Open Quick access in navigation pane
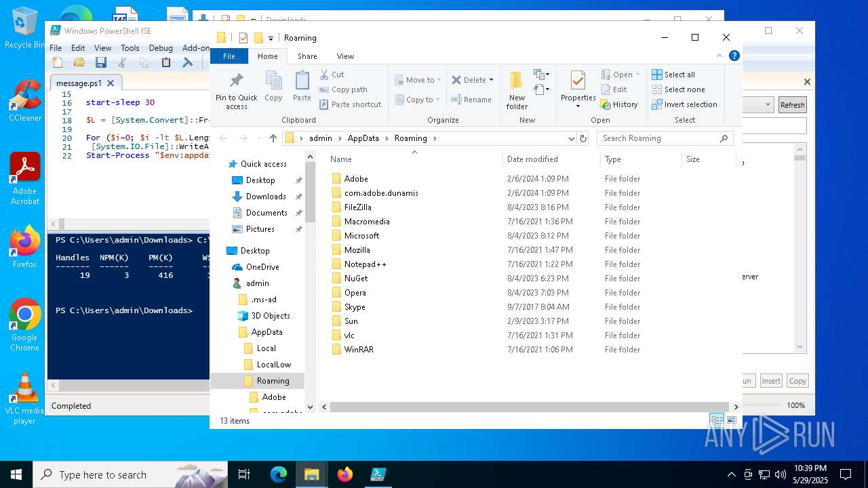868x488 pixels. 263,164
